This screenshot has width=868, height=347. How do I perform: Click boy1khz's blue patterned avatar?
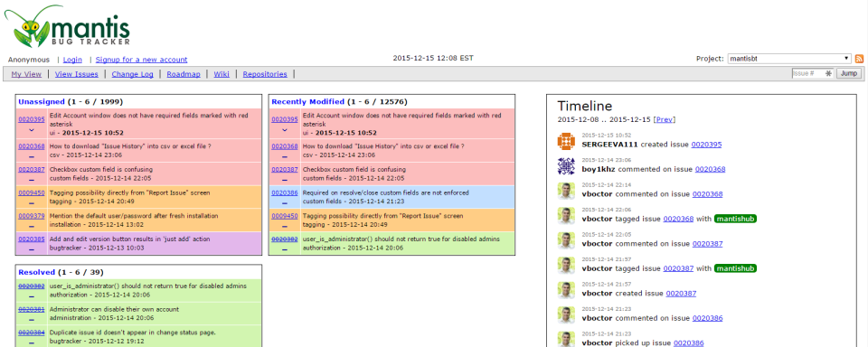(566, 166)
